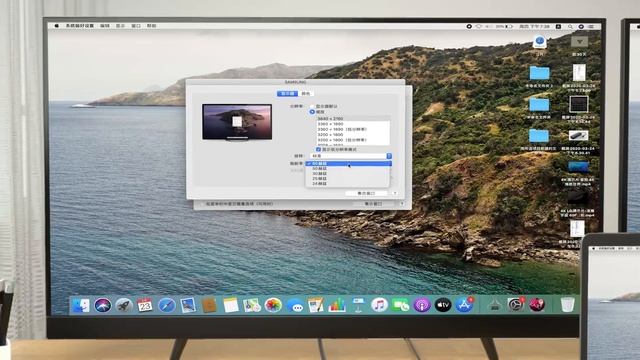The image size is (640, 360).
Task: Open the Apple menu logo
Action: click(57, 26)
